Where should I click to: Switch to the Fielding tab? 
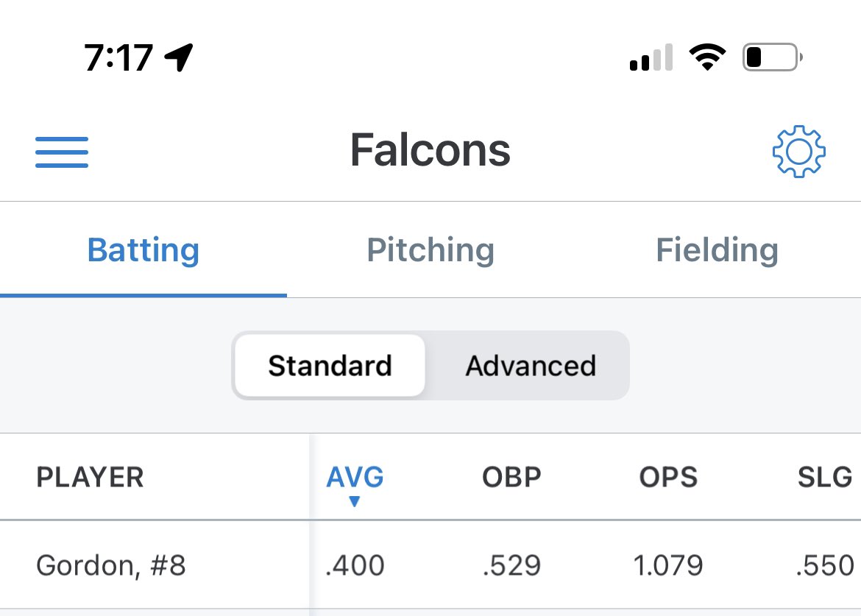click(x=717, y=249)
